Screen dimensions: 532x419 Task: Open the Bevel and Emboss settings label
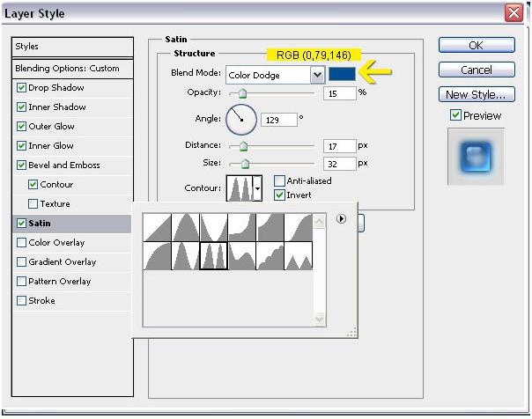(64, 165)
